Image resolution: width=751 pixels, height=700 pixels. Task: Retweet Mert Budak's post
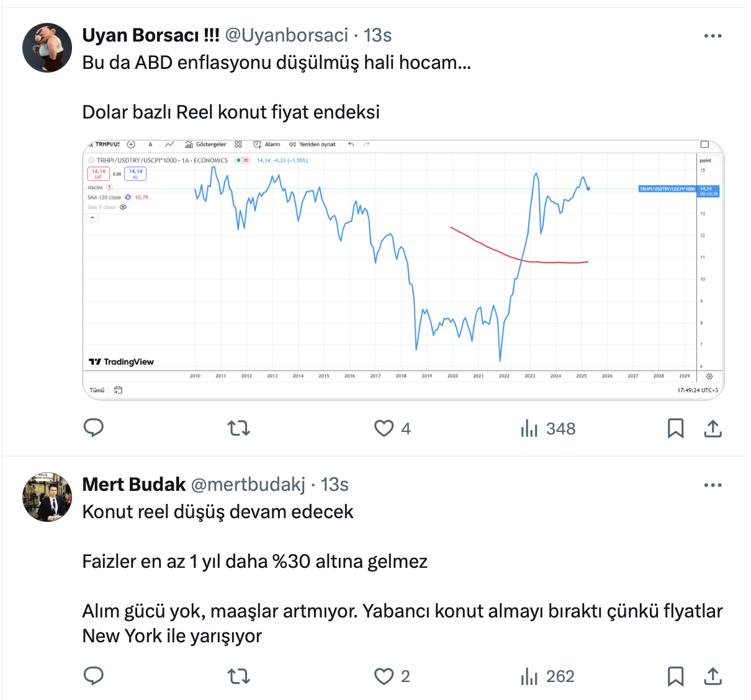pos(239,676)
